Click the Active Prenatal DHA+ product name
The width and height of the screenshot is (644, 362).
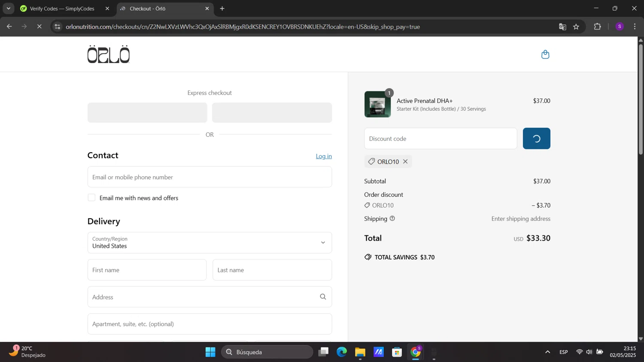425,101
